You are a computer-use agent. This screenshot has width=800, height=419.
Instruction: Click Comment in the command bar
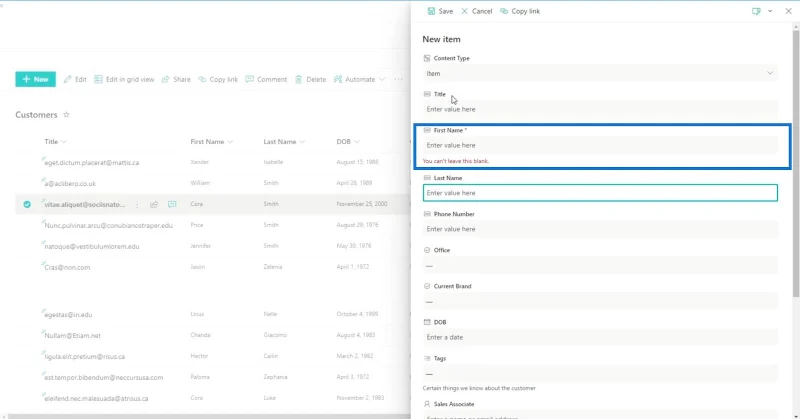click(266, 80)
